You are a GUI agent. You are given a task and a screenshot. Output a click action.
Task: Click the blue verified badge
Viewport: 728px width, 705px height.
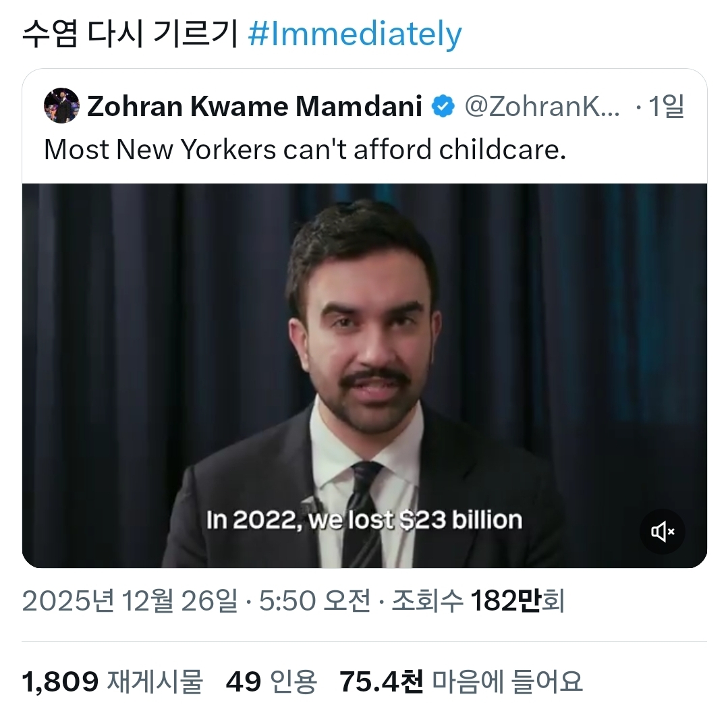point(443,107)
